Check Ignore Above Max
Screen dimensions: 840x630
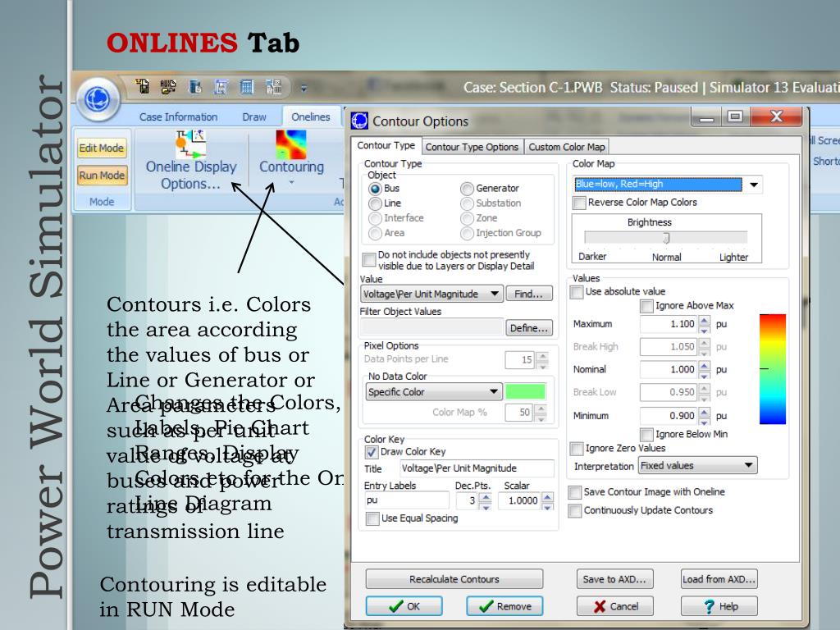(x=646, y=306)
